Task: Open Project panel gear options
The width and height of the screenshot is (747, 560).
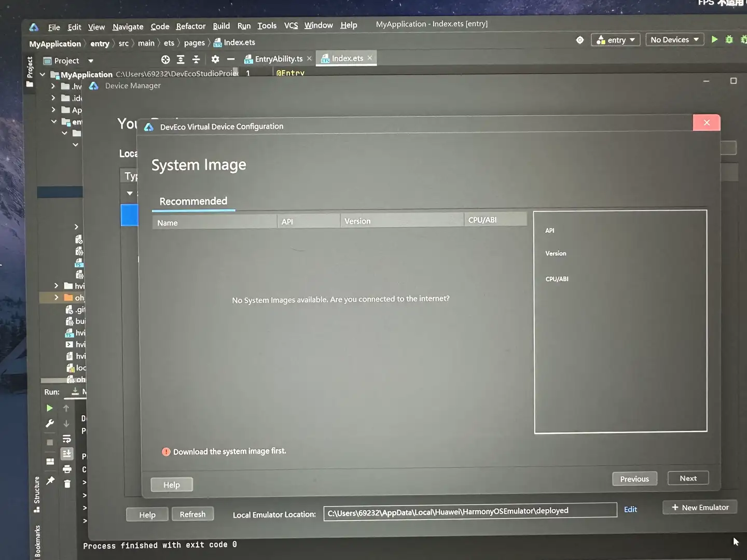Action: [215, 59]
